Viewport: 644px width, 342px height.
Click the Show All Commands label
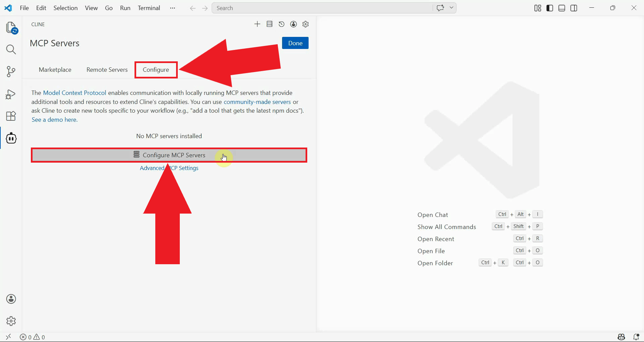(447, 227)
